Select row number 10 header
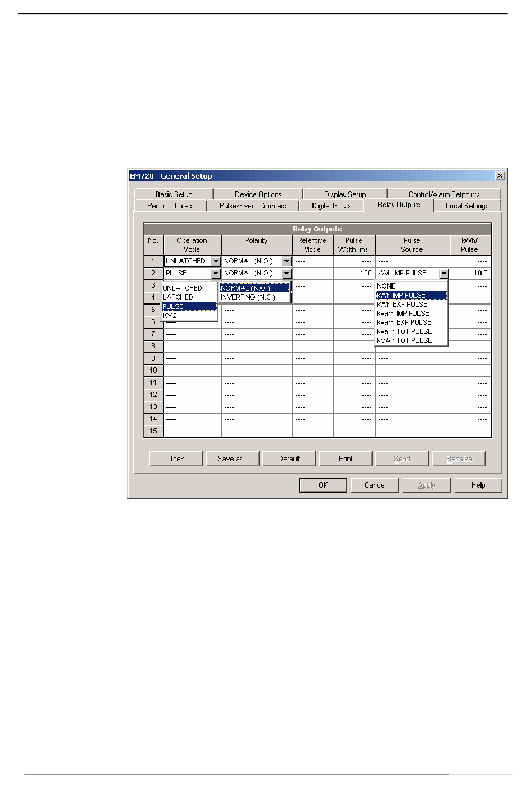Image resolution: width=532 pixels, height=795 pixels. click(153, 370)
